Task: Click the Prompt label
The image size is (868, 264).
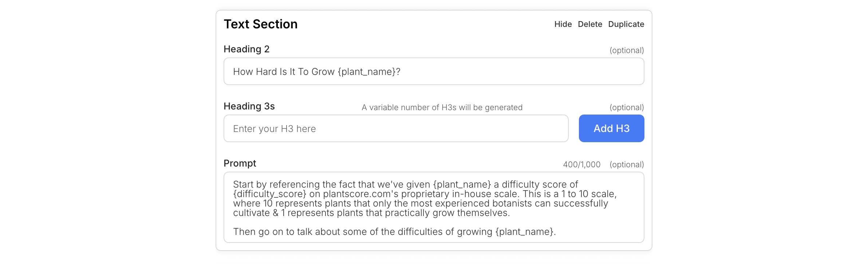Action: (x=240, y=163)
